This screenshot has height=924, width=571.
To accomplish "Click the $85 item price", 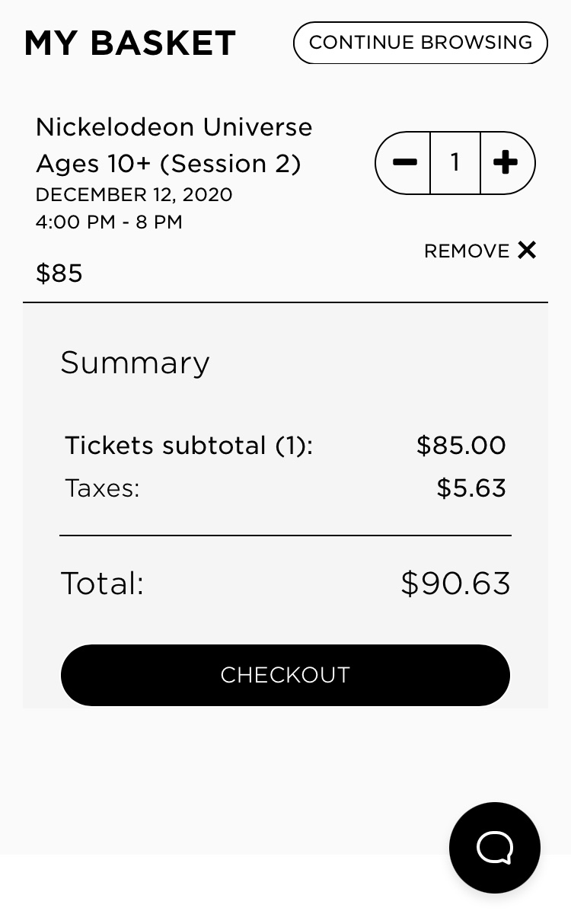I will click(59, 273).
